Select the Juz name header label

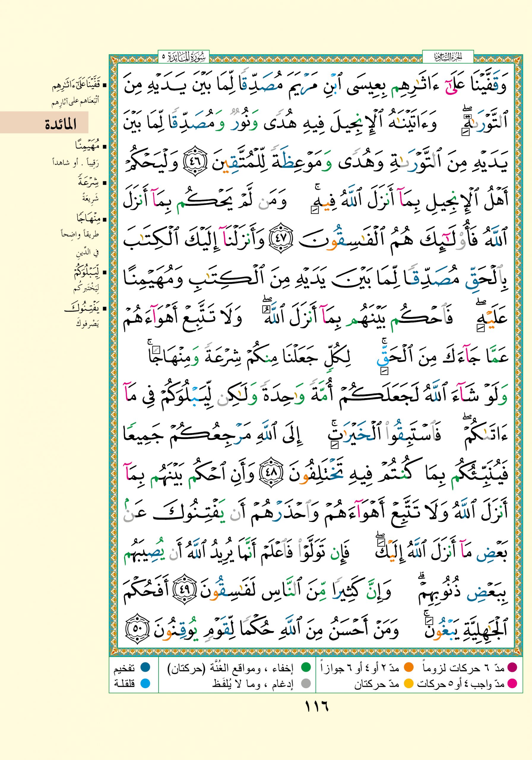click(448, 57)
